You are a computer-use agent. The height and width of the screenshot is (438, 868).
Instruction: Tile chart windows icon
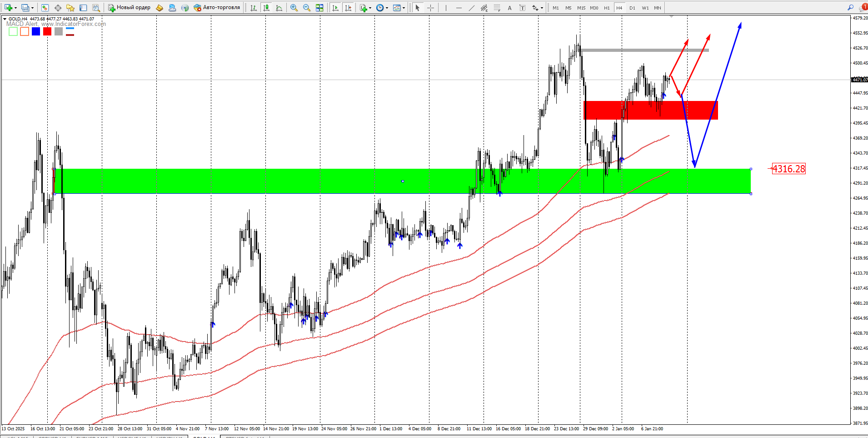(x=319, y=8)
